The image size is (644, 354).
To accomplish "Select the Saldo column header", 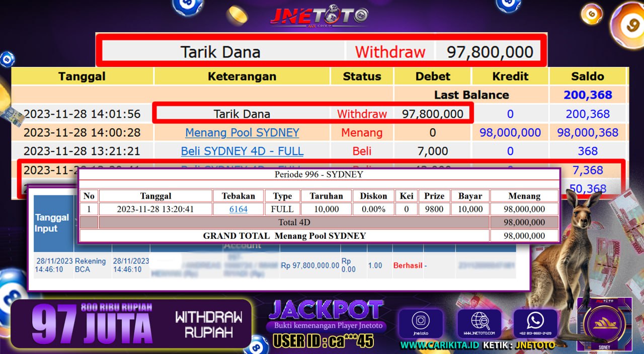I will click(x=588, y=76).
